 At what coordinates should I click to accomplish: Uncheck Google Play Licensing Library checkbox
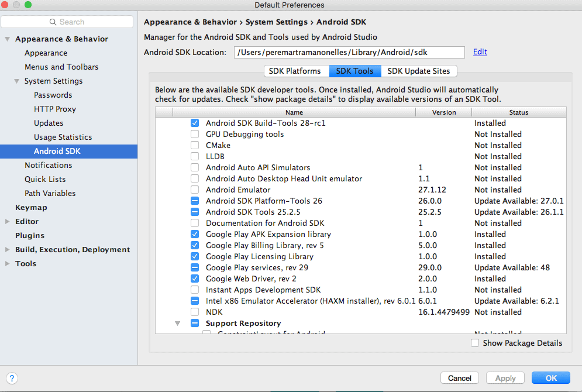tap(195, 256)
